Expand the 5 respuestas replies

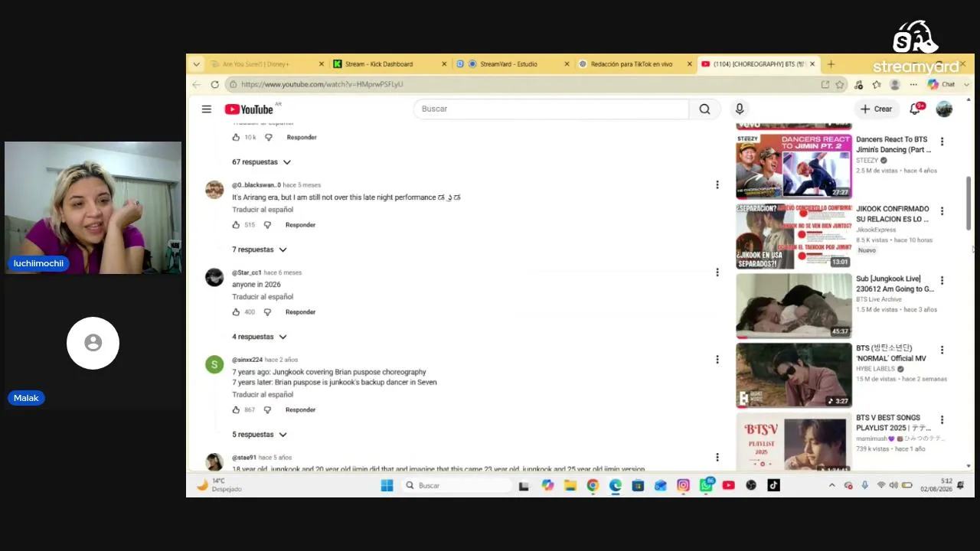click(x=260, y=435)
